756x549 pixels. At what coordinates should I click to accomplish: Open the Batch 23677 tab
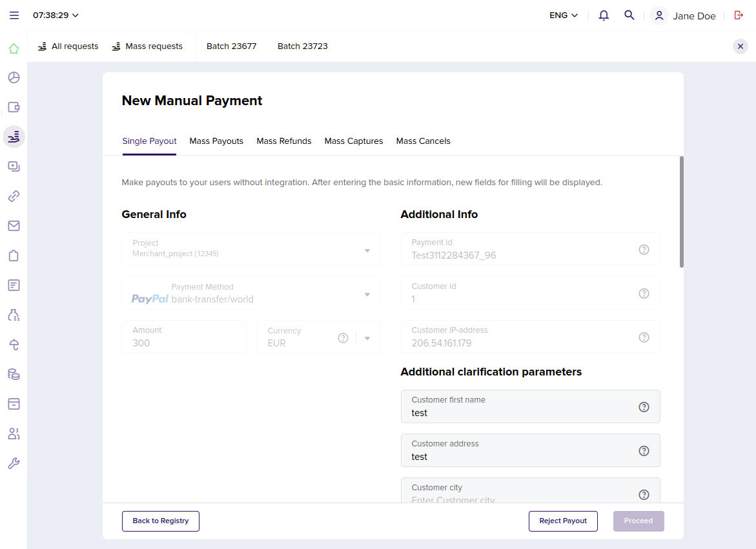[231, 46]
